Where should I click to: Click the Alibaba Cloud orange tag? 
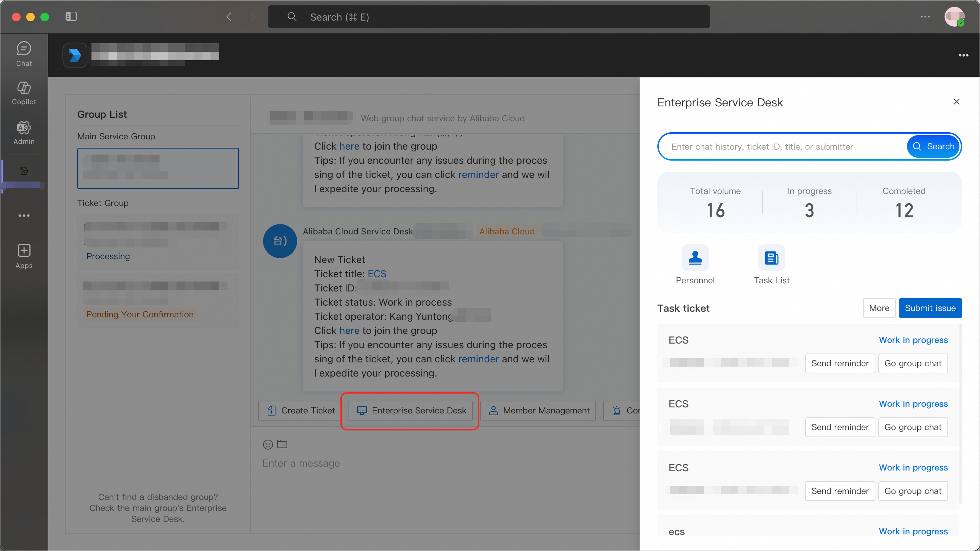(507, 232)
